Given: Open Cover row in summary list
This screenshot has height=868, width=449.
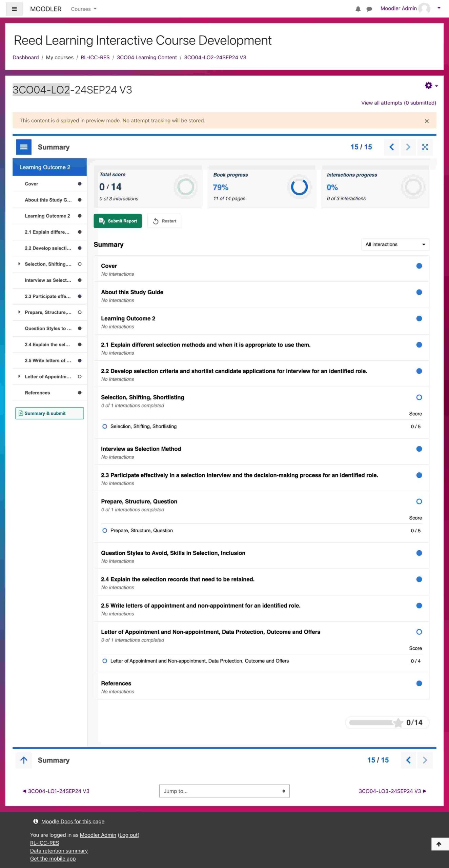Looking at the screenshot, I should tap(261, 269).
